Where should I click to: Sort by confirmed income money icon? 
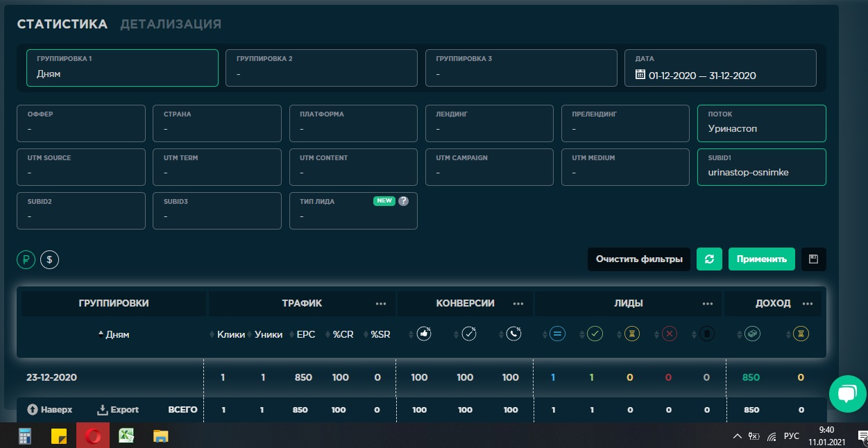[x=753, y=334]
